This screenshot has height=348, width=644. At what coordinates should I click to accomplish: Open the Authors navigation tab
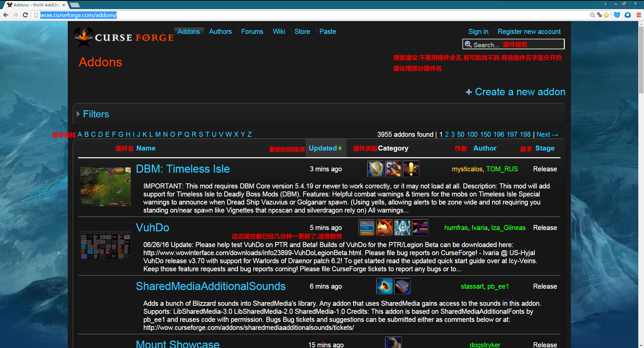coord(220,32)
